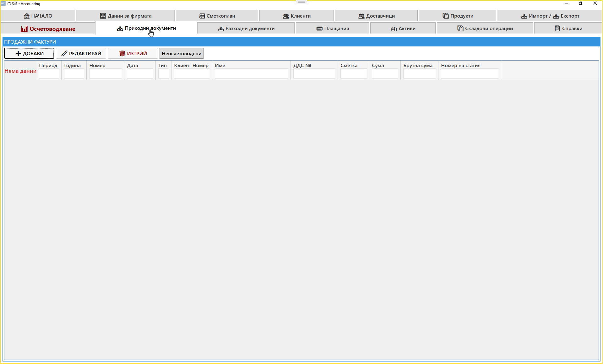Click the red trash icon on ИЗТРИЙ
Viewport: 603px width, 364px height.
pos(122,54)
